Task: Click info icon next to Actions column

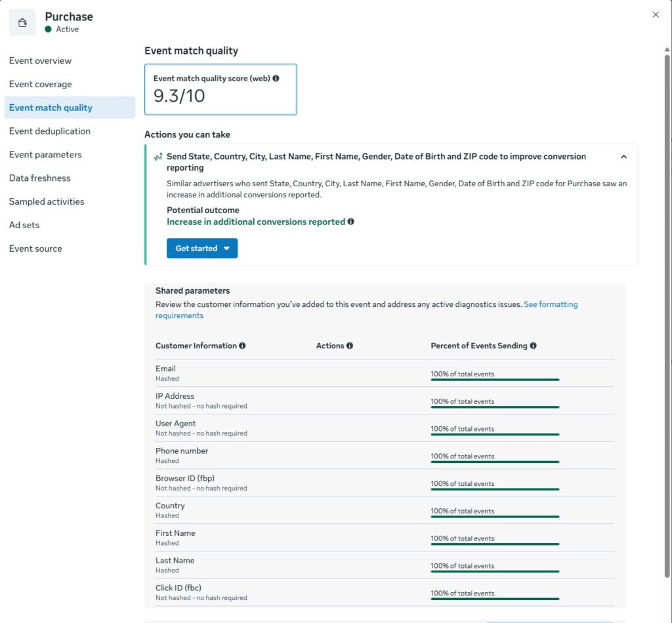Action: tap(350, 346)
